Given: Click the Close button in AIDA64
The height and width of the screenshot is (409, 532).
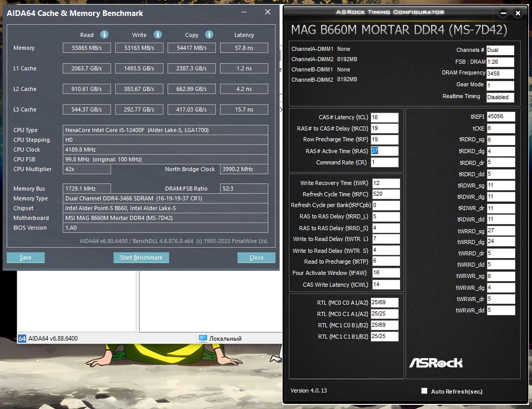Looking at the screenshot, I should point(256,258).
